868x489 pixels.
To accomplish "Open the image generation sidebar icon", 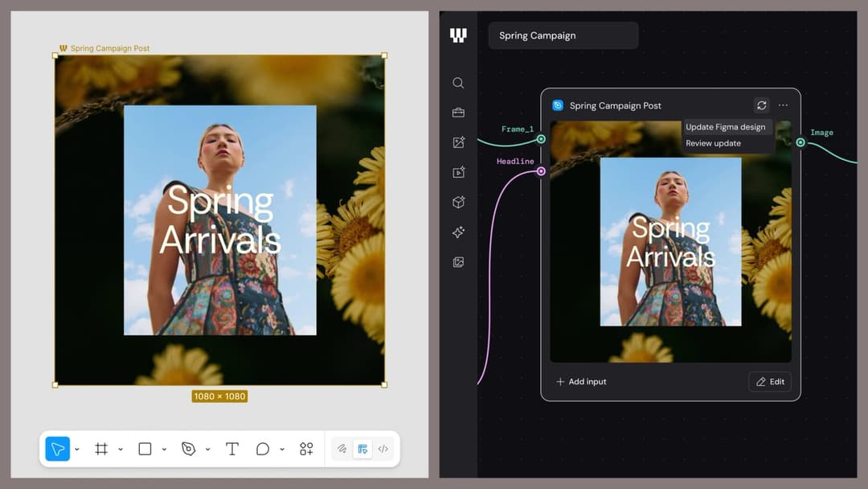I will point(458,142).
